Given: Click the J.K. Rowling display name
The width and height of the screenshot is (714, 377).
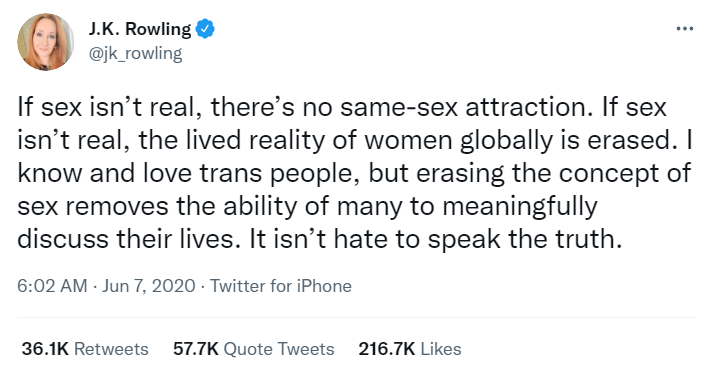Looking at the screenshot, I should (x=140, y=29).
